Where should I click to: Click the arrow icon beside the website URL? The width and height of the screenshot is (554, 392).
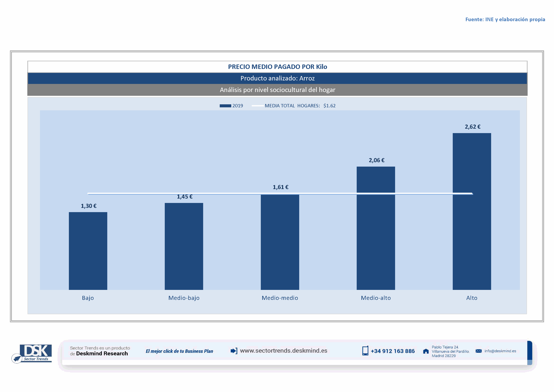coord(234,351)
